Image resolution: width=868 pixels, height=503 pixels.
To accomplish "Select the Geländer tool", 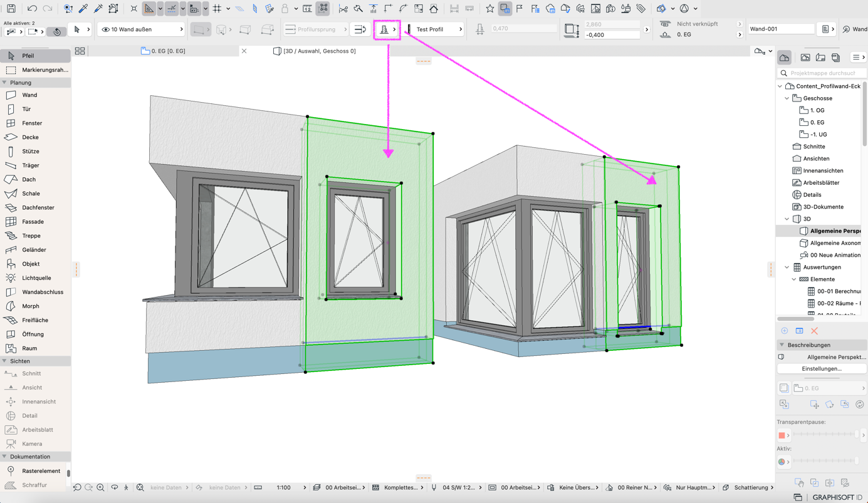I will 35,250.
